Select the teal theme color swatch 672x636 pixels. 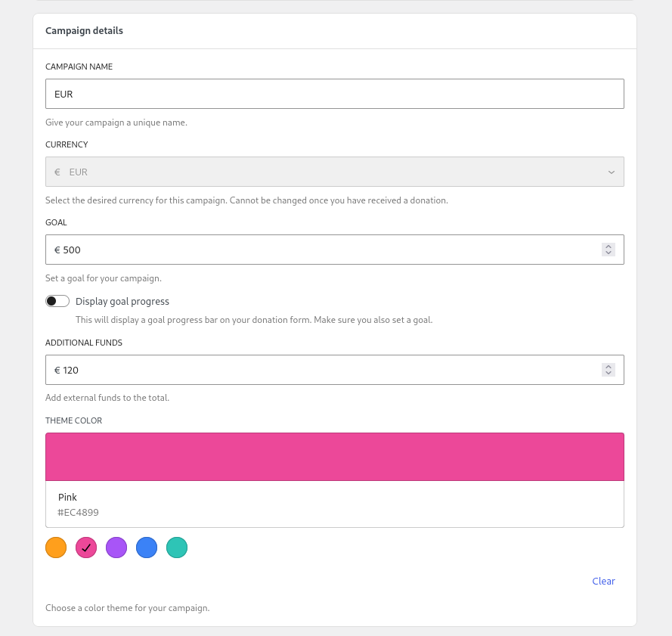(x=177, y=548)
